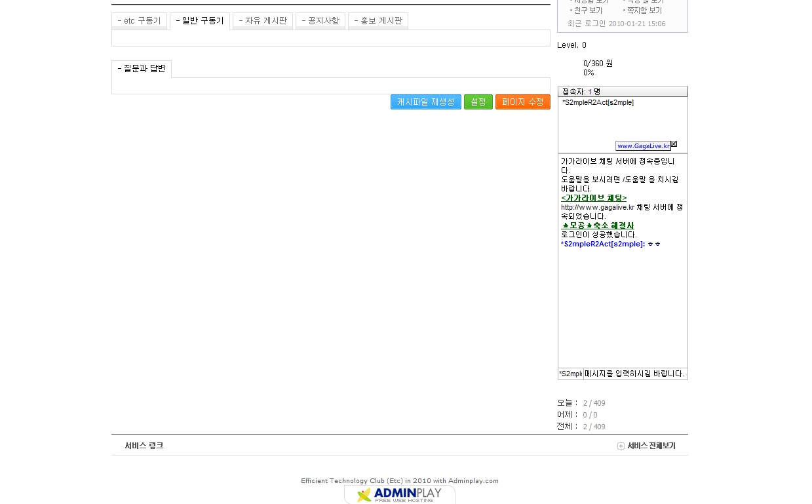The image size is (812, 504).
Task: Click the 캐시파일 재생성 button
Action: 425,102
